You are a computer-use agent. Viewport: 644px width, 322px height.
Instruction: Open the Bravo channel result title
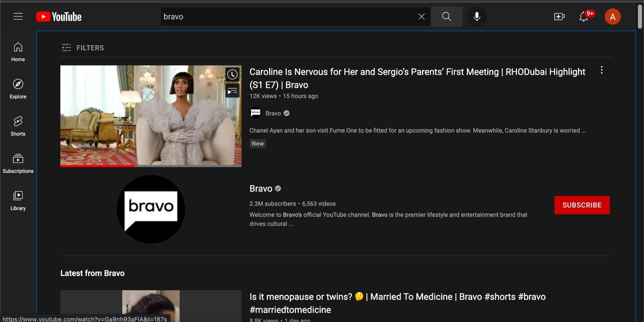[x=261, y=189]
